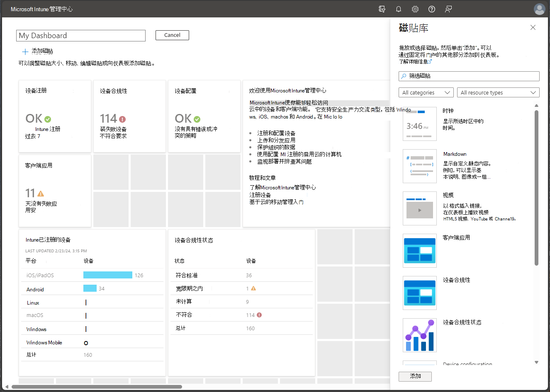Select the 设备合规性状态 chart tile icon

pyautogui.click(x=419, y=335)
